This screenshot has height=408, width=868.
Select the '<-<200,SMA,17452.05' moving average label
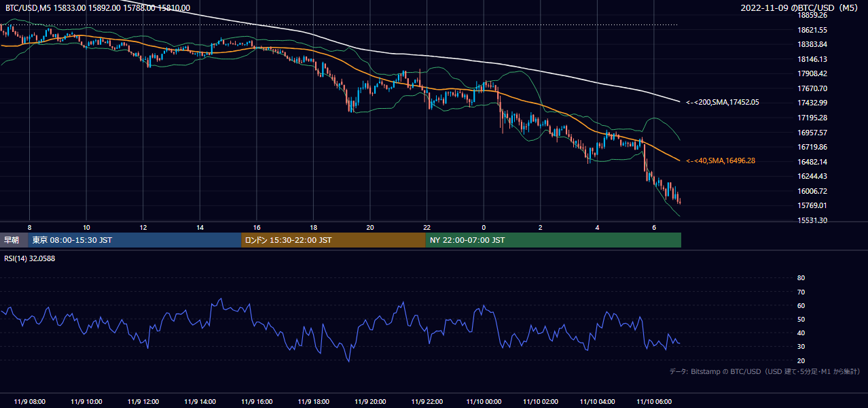pyautogui.click(x=722, y=102)
